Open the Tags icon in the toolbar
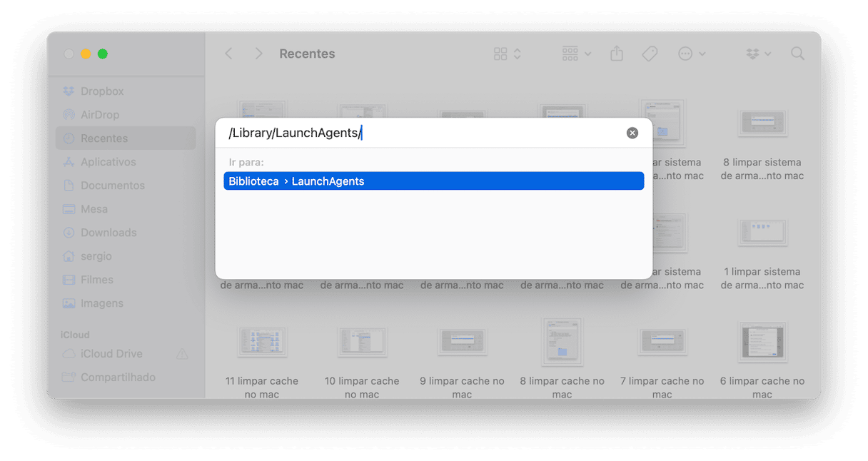 coord(650,54)
